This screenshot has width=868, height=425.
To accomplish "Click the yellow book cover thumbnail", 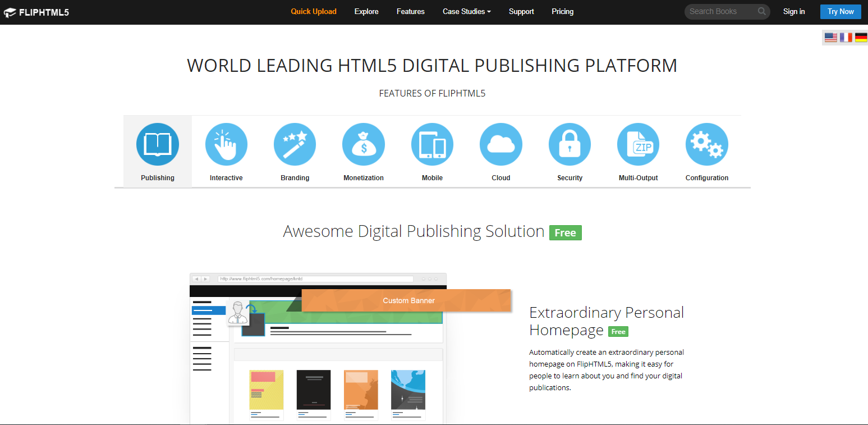I will 267,390.
